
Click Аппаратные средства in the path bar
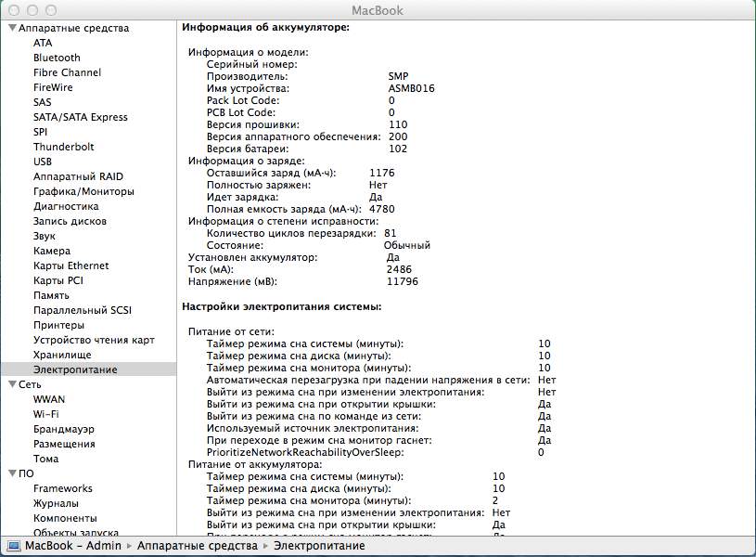[197, 546]
